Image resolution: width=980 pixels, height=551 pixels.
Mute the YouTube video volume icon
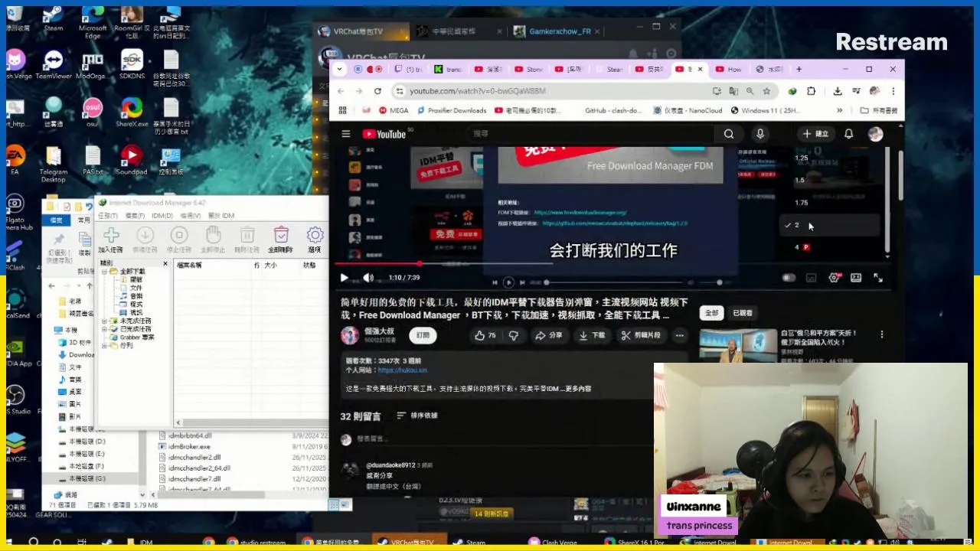coord(368,278)
